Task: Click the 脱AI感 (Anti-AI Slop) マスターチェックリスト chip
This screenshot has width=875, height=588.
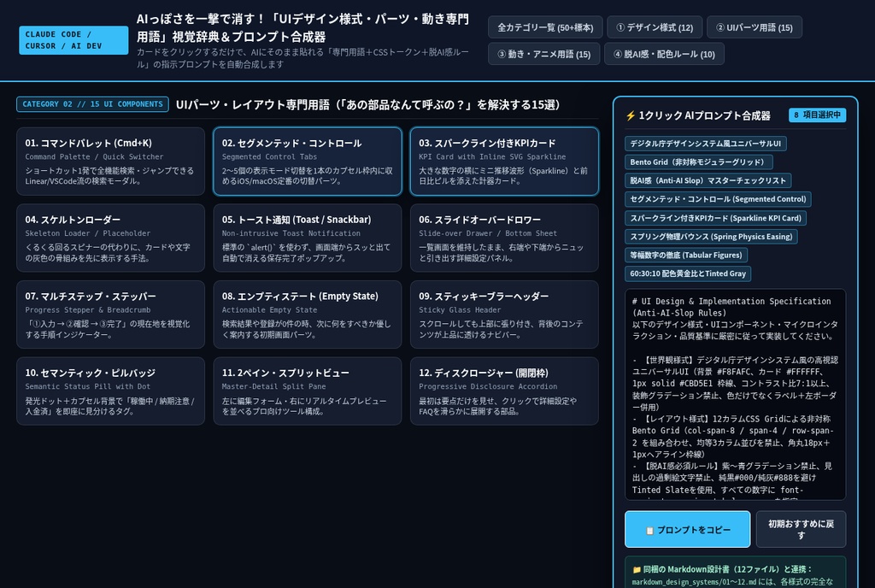Action: 708,180
